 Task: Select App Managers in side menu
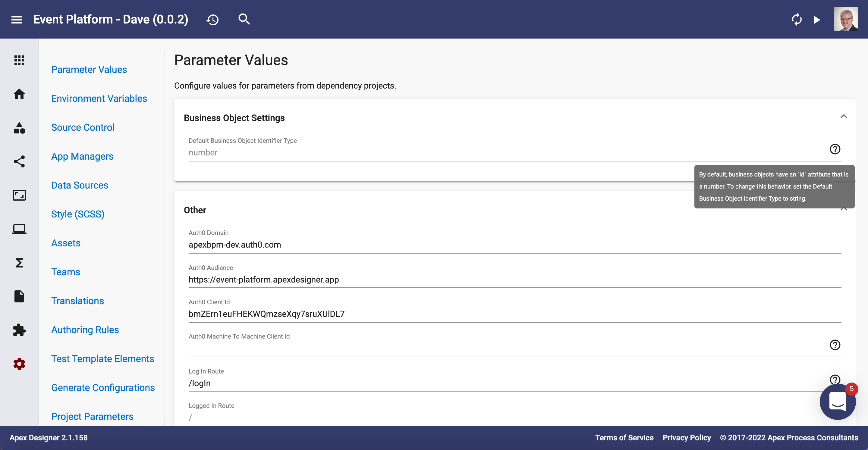(82, 156)
